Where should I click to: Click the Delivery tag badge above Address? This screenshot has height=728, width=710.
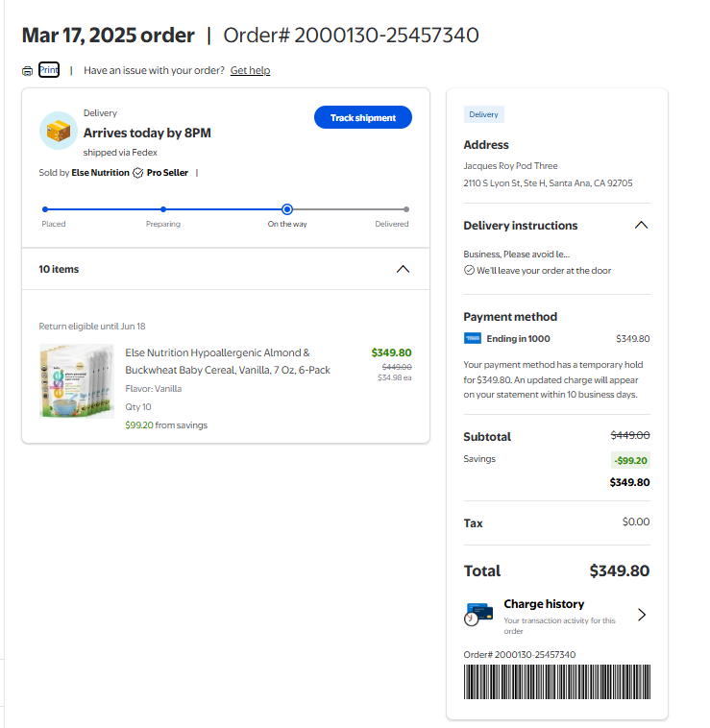click(483, 114)
